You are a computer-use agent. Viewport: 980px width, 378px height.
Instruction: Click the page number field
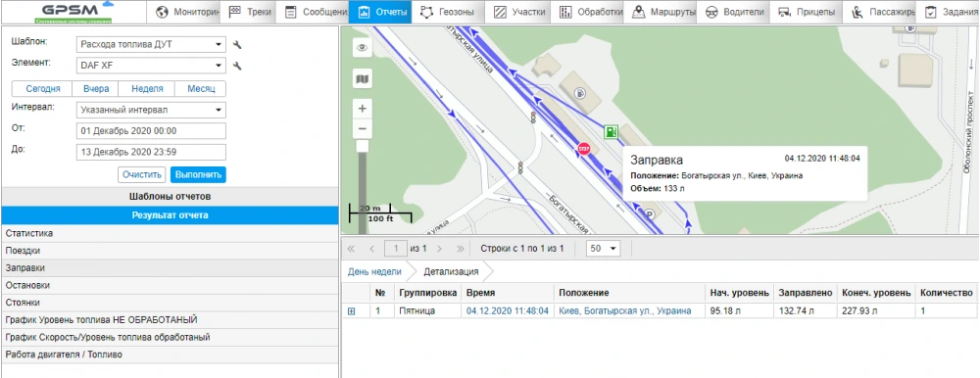click(x=396, y=249)
